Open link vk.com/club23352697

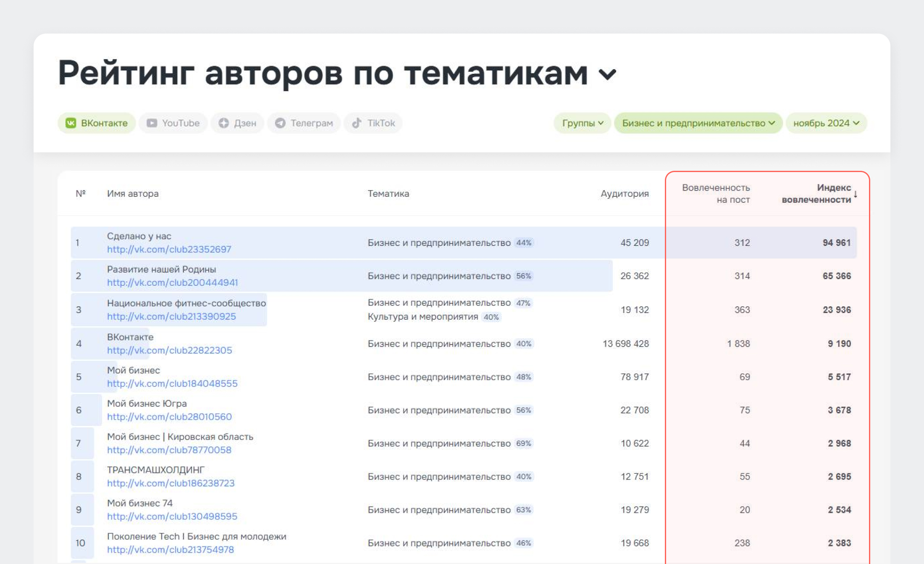[169, 249]
